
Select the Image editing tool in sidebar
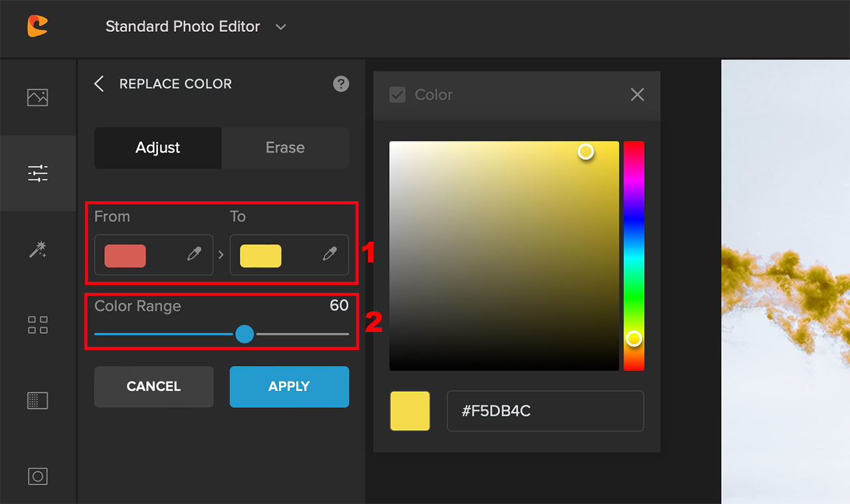[x=38, y=97]
